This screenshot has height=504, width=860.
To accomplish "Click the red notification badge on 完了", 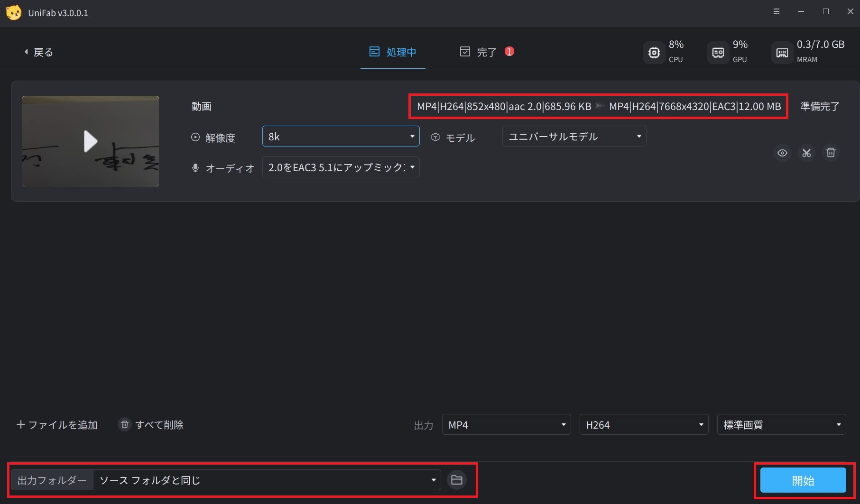I will point(509,51).
